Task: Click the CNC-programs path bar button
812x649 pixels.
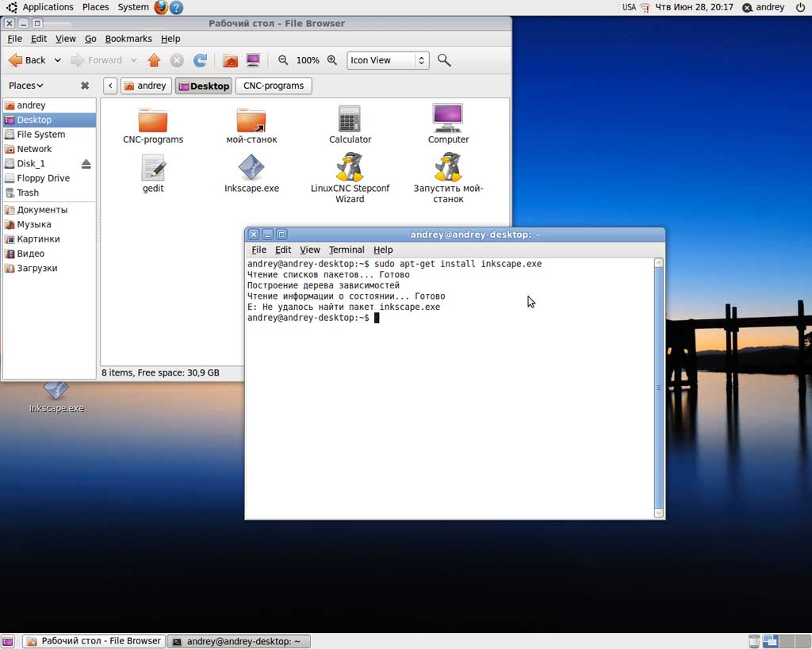Action: (274, 86)
